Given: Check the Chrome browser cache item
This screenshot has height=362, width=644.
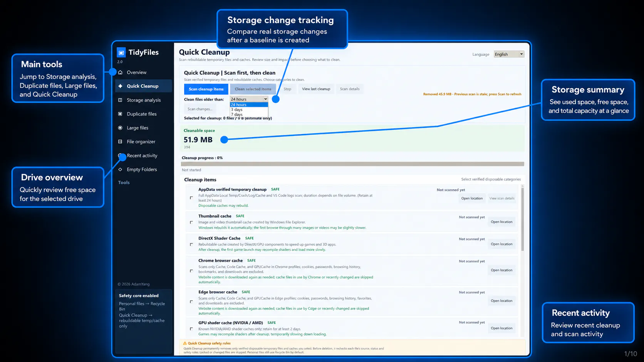Looking at the screenshot, I should (x=191, y=271).
